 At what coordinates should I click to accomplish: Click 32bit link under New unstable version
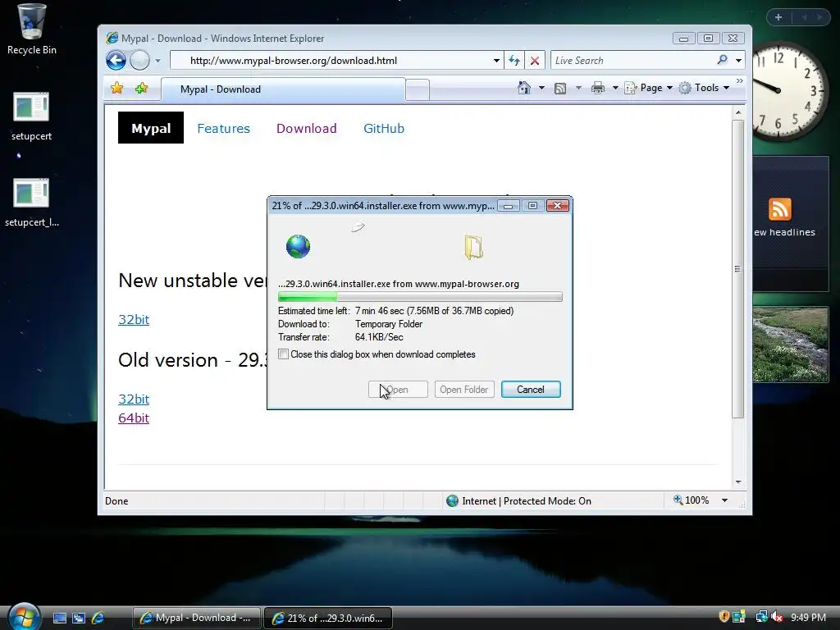pyautogui.click(x=134, y=319)
